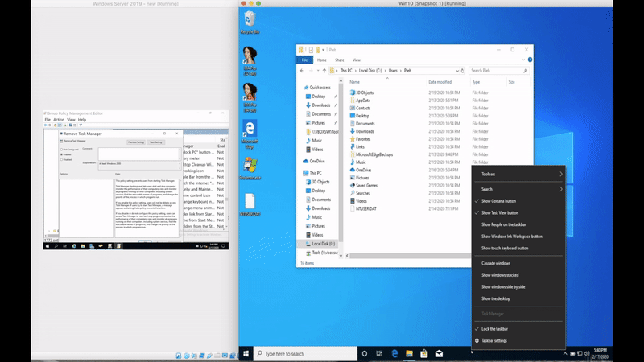The width and height of the screenshot is (644, 362).
Task: Refresh the Pleb folder view
Action: [462, 71]
